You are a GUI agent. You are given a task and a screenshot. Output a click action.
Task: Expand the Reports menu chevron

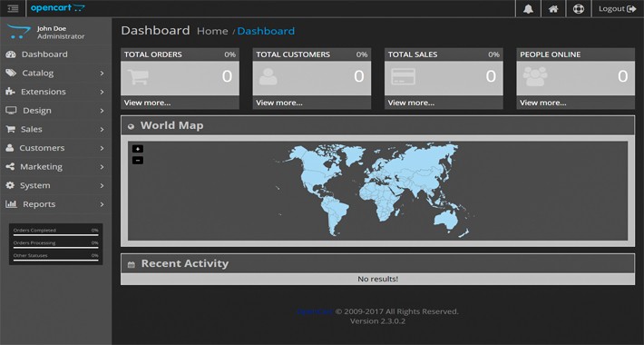click(102, 204)
